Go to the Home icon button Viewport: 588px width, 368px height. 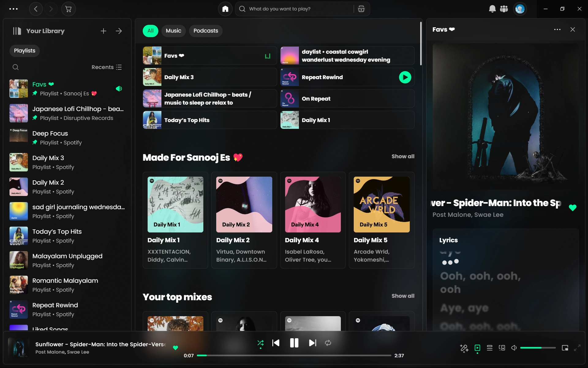click(x=225, y=9)
